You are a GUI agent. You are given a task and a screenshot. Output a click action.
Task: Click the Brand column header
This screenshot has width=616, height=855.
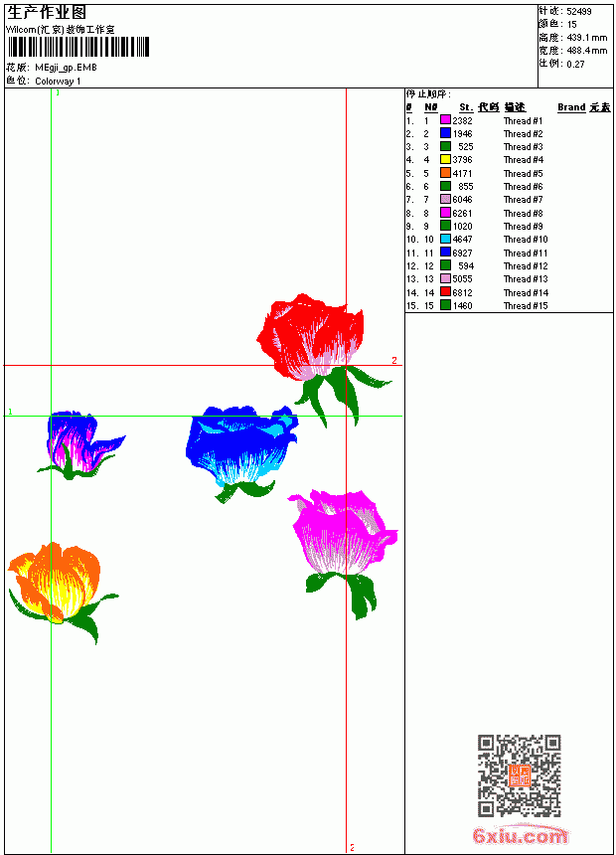pos(571,107)
